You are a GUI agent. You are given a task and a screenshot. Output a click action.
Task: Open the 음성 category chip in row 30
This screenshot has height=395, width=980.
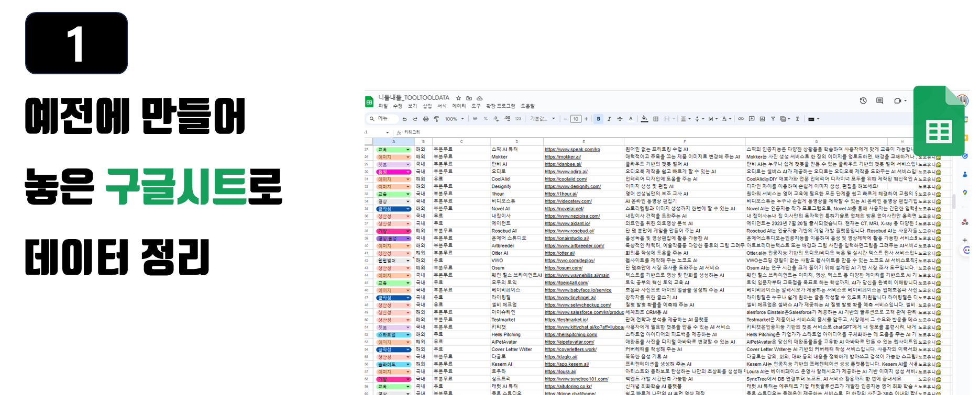[x=394, y=172]
